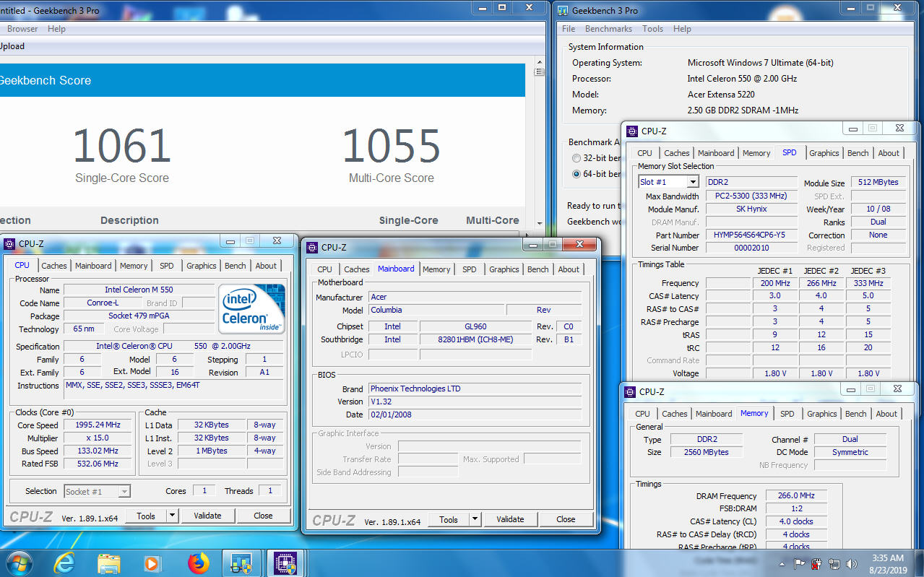
Task: Click the network icon in the system tray
Action: 834,563
